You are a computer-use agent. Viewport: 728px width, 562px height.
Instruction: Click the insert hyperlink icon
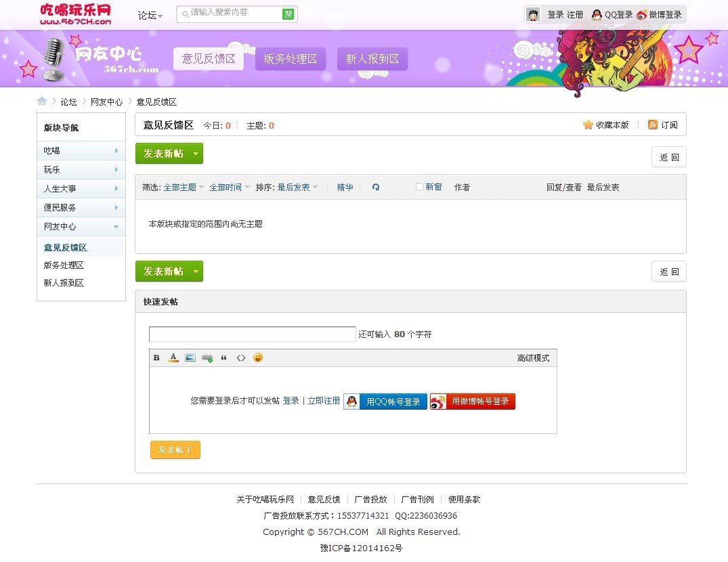click(x=207, y=358)
